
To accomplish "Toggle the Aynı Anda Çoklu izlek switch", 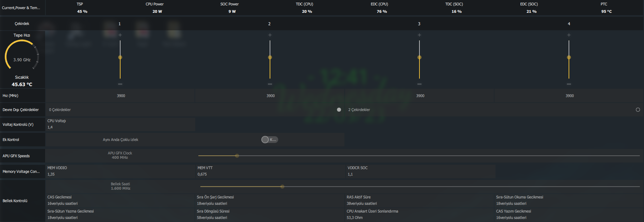I will [x=270, y=140].
